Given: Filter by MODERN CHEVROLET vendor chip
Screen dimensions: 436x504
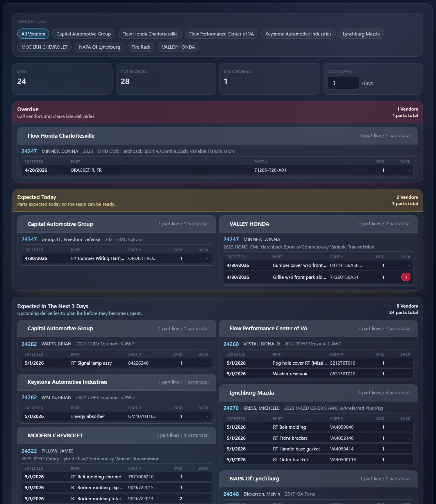Looking at the screenshot, I should point(44,47).
